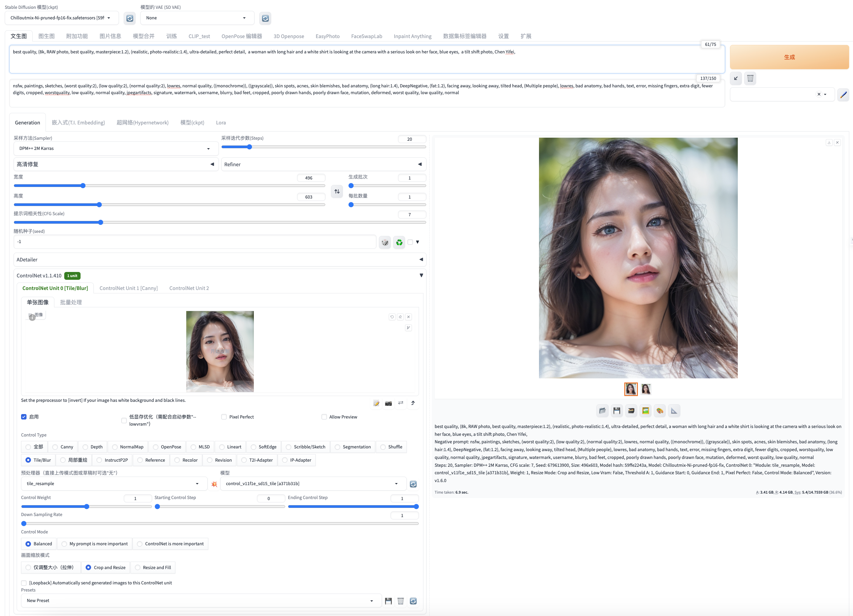
Task: Enable Loopback auto-send checkbox
Action: point(24,583)
